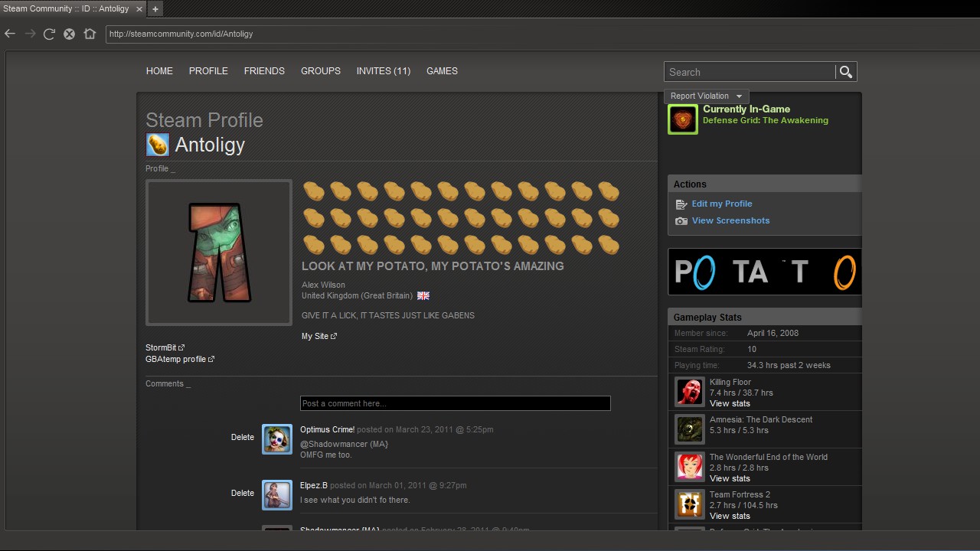This screenshot has height=551, width=980.
Task: View stats for The Wonderful End of the World
Action: coord(730,479)
